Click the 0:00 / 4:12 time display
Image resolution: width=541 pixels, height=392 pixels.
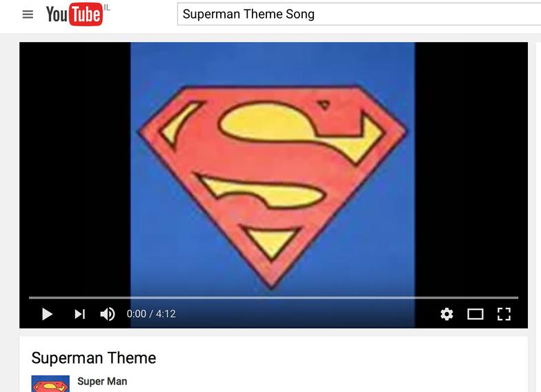click(x=151, y=314)
